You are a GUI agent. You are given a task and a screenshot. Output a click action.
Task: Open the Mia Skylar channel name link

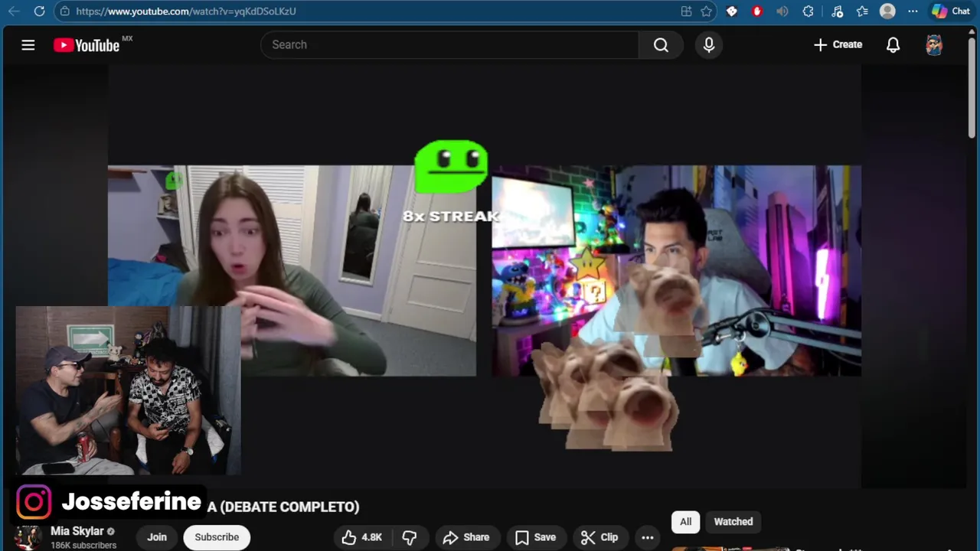77,531
